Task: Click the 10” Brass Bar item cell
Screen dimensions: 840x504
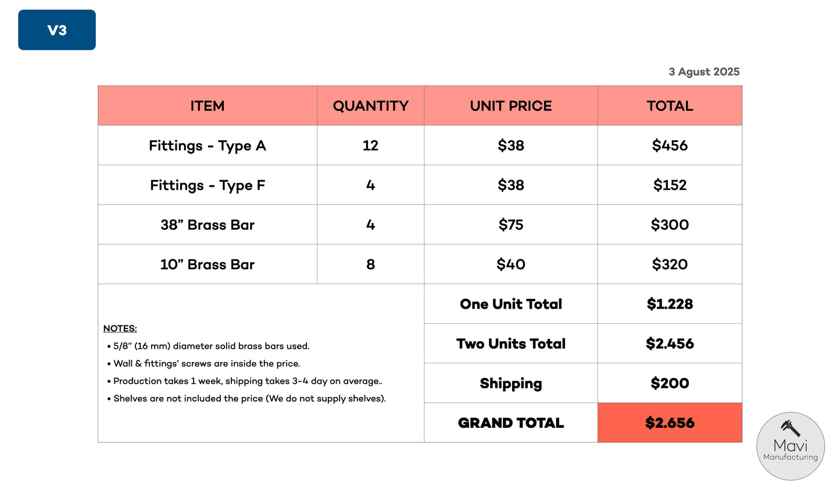Action: click(x=208, y=264)
